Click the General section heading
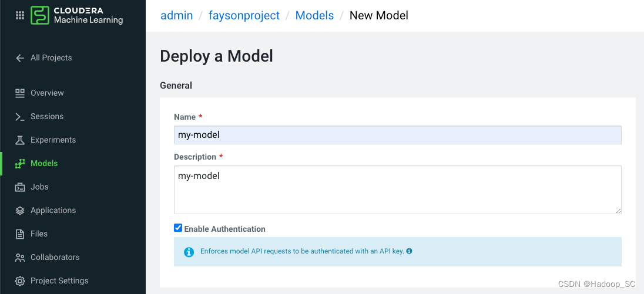The image size is (644, 294). pos(176,85)
